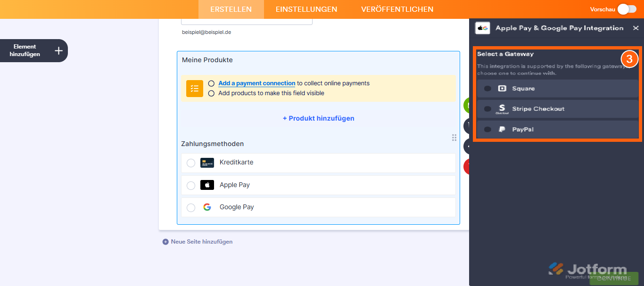Click the Apple Pay label in payment methods

235,185
